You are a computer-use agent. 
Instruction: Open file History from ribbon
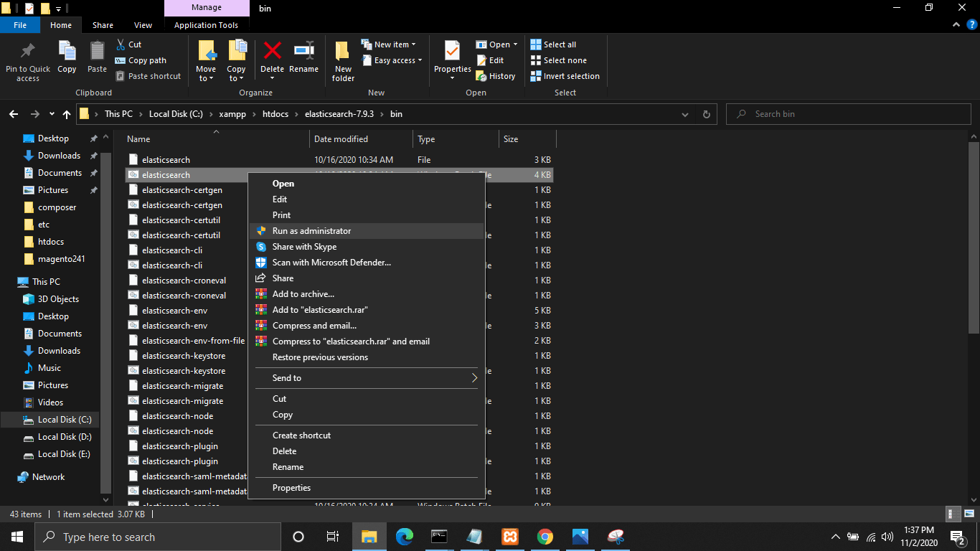(x=496, y=76)
